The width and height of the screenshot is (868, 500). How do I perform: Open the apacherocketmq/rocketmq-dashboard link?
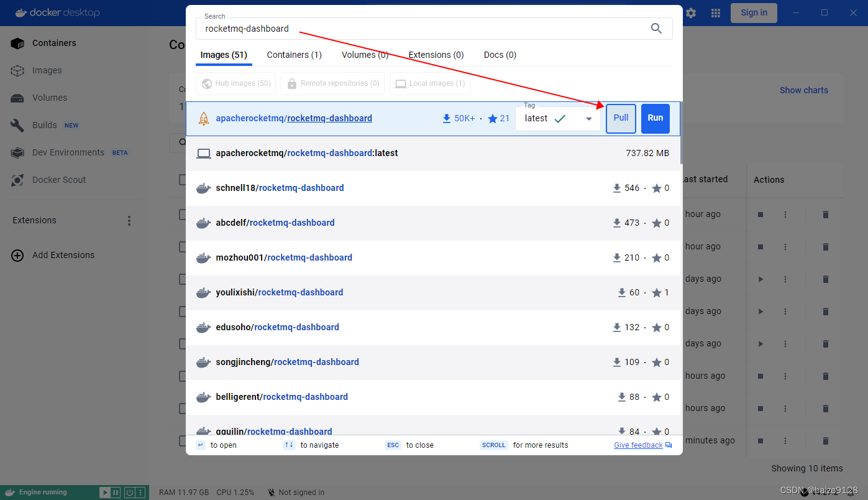294,118
